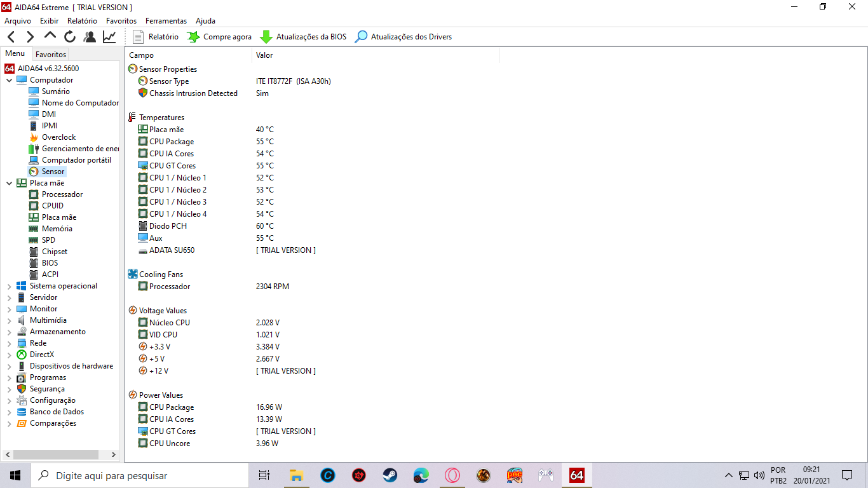Go up one level with the up arrow icon

point(50,36)
